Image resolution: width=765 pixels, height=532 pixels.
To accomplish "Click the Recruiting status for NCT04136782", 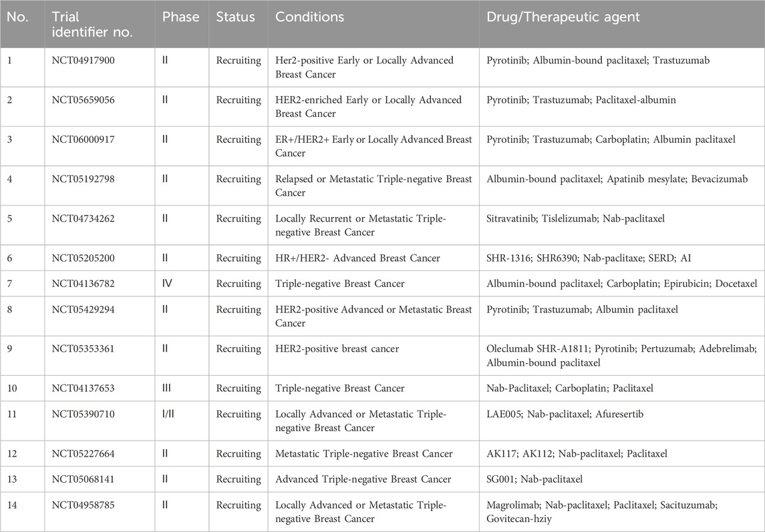I will pos(239,284).
